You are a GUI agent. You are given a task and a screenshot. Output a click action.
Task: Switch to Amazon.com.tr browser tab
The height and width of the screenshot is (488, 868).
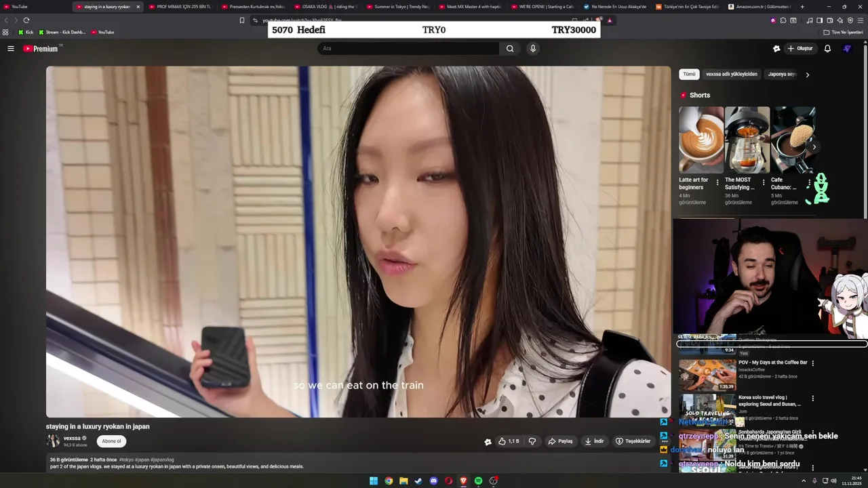[x=760, y=7]
